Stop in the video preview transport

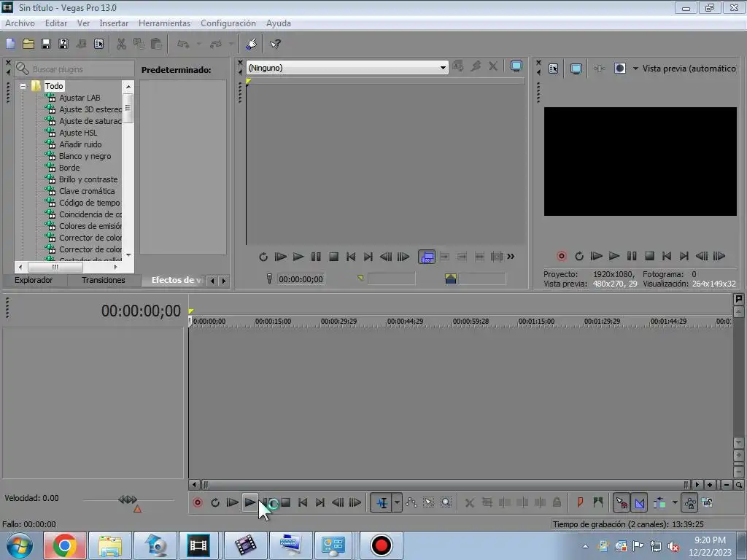click(x=649, y=256)
